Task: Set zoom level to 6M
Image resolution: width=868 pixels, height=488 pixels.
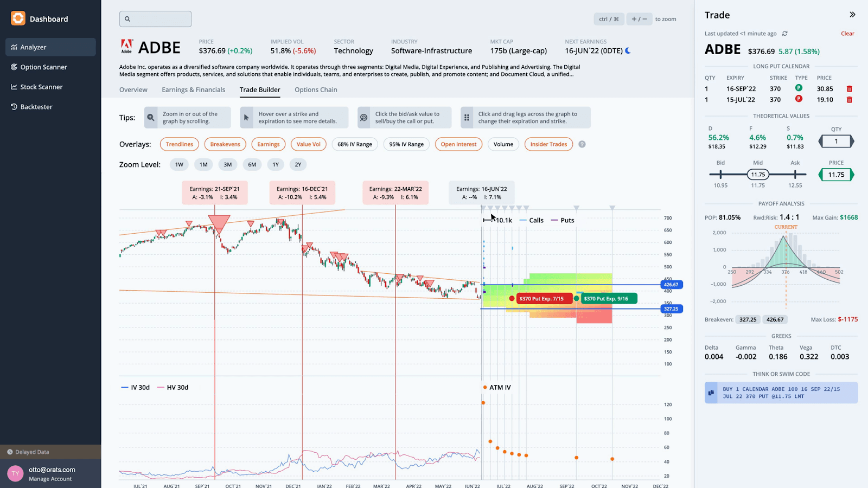Action: (x=252, y=164)
